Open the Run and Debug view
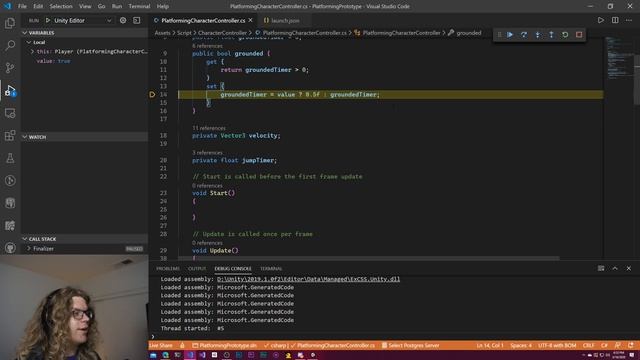640x360 pixels. pos(10,90)
